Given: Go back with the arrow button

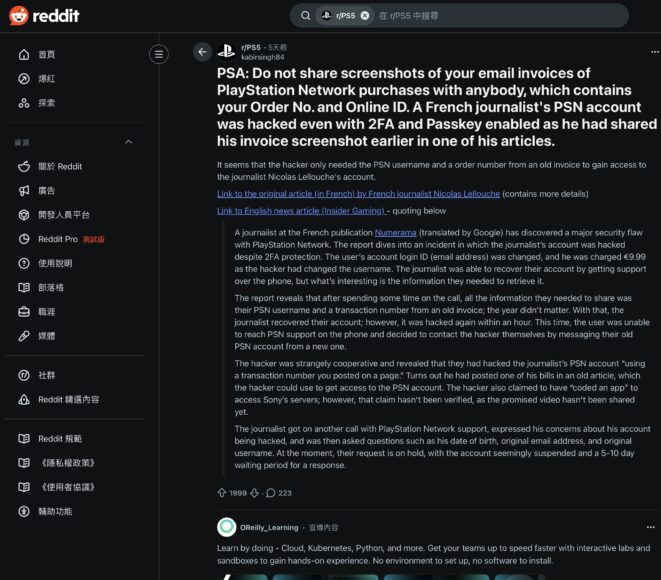Looking at the screenshot, I should coord(203,52).
